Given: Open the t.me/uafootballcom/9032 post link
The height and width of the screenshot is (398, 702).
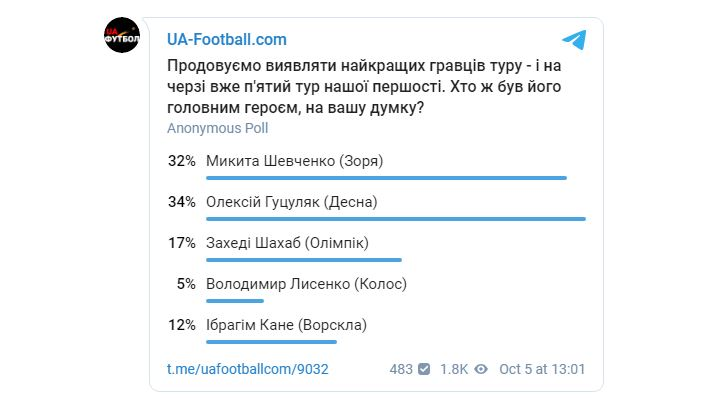Looking at the screenshot, I should (x=248, y=369).
